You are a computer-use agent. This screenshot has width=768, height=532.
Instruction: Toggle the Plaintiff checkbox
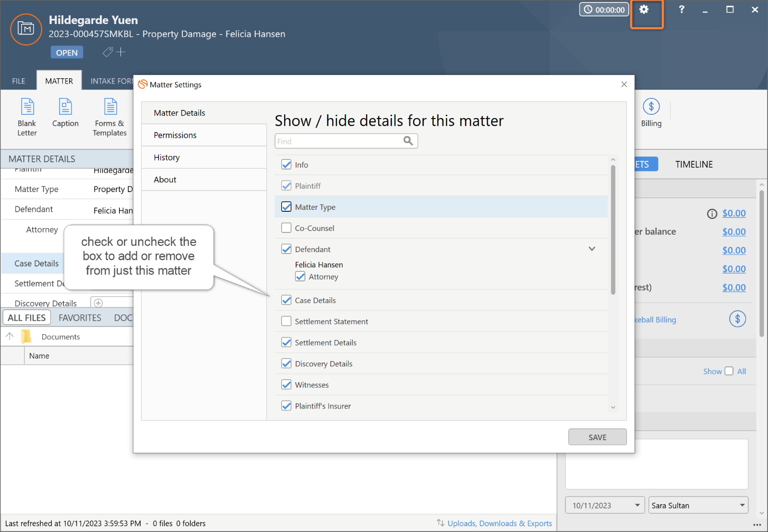point(287,186)
